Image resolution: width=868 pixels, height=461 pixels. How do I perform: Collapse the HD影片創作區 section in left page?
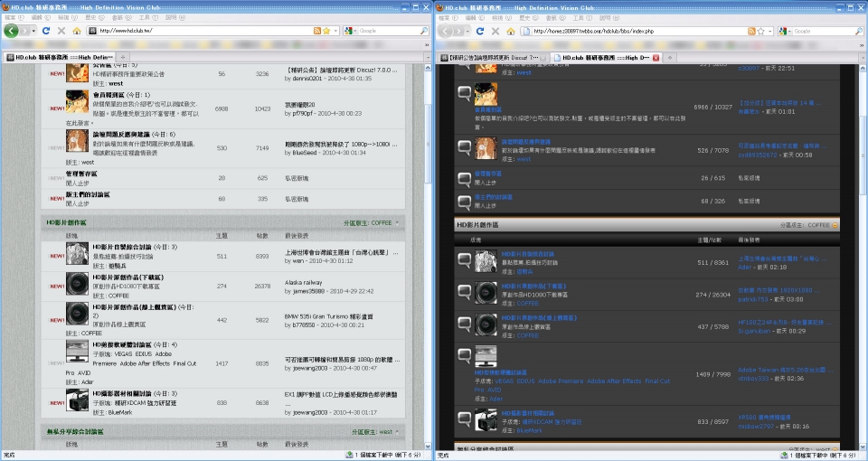click(x=397, y=221)
